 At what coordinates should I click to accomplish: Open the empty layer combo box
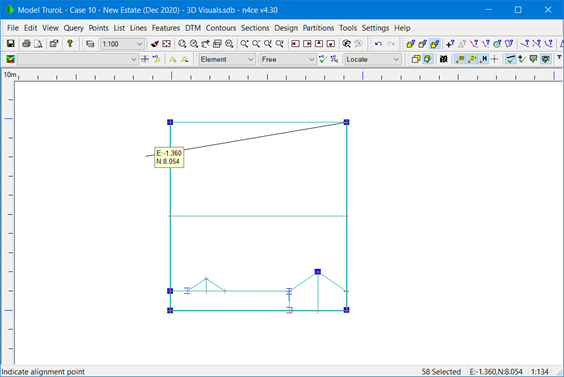click(x=77, y=59)
